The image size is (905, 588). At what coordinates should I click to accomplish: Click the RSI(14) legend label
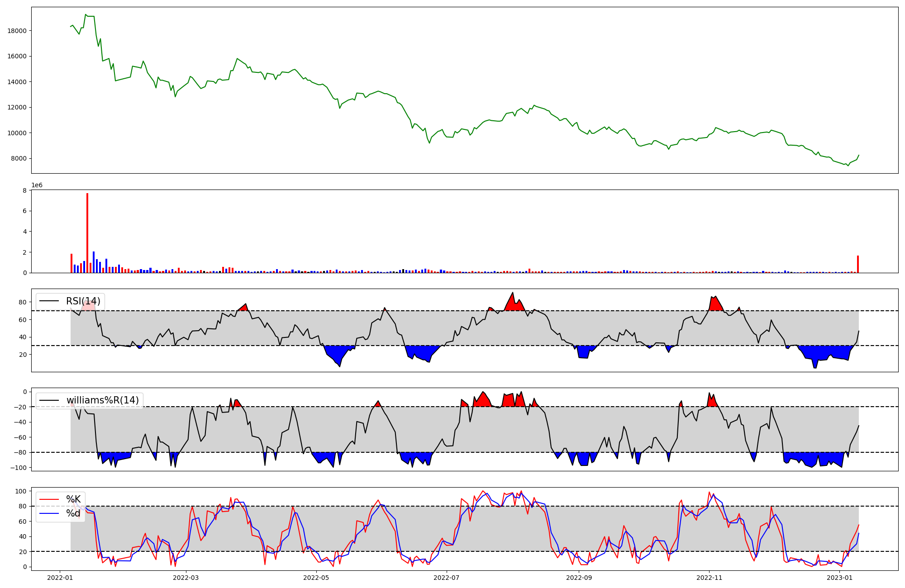pos(83,301)
